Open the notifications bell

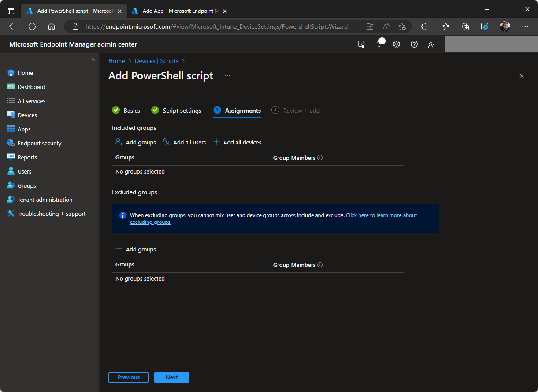pyautogui.click(x=379, y=44)
